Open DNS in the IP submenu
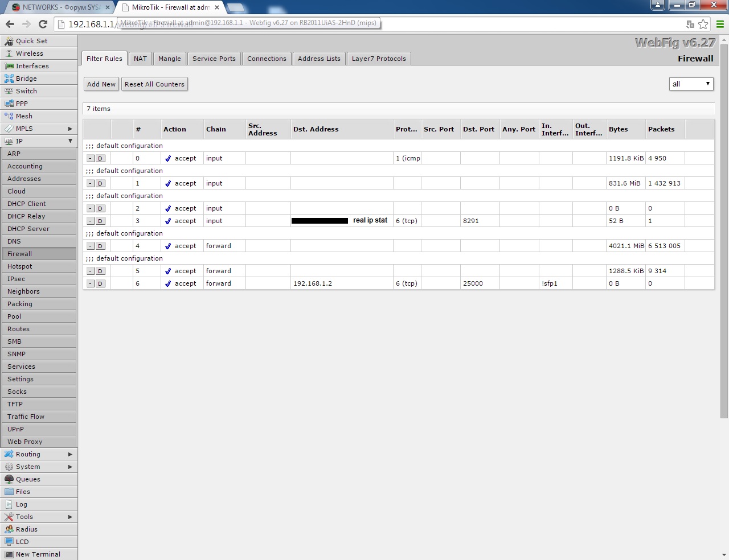The width and height of the screenshot is (729, 560). click(39, 241)
